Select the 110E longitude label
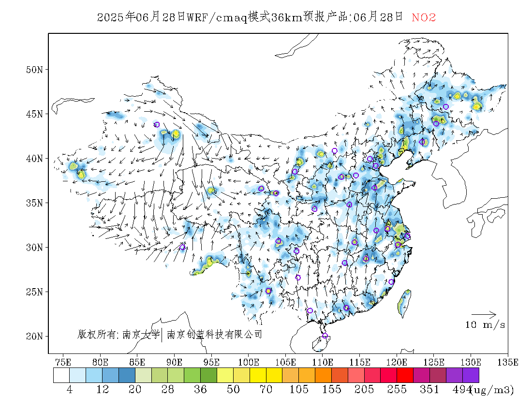Image resolution: width=532 pixels, height=411 pixels. point(322,362)
